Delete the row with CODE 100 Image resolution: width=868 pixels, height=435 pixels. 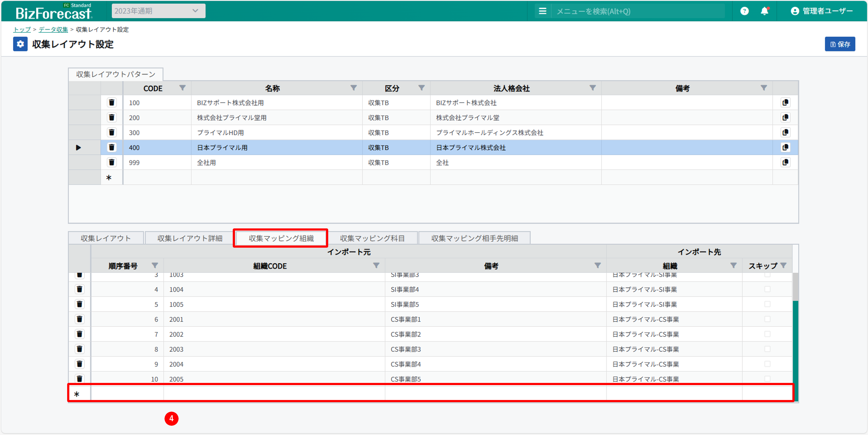112,102
